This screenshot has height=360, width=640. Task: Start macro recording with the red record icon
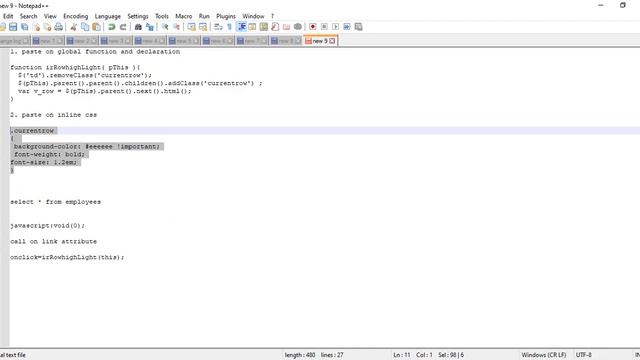(x=313, y=27)
